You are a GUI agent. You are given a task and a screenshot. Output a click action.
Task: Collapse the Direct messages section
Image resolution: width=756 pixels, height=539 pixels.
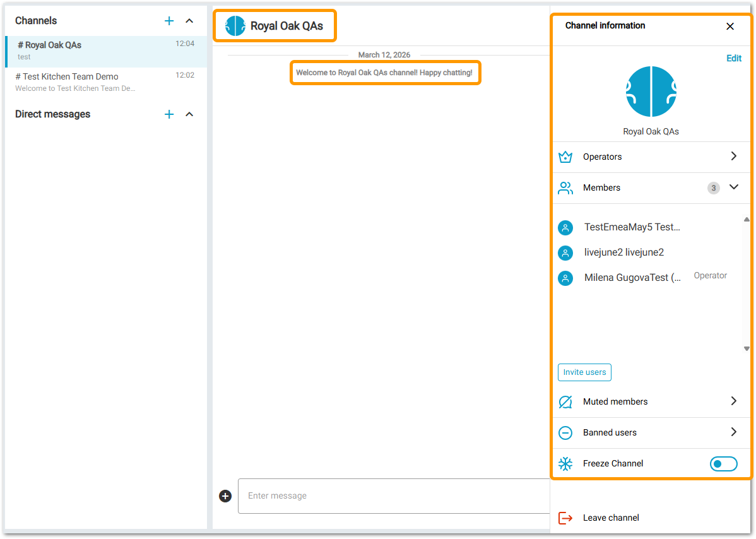point(189,114)
